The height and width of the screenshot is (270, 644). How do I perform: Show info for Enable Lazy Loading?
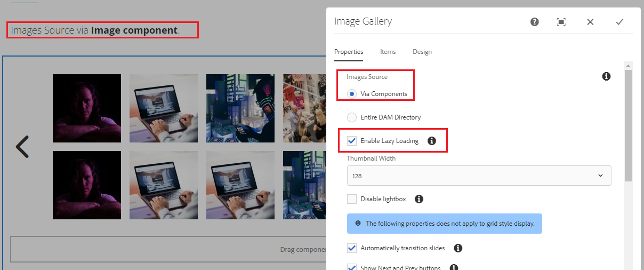click(x=432, y=141)
